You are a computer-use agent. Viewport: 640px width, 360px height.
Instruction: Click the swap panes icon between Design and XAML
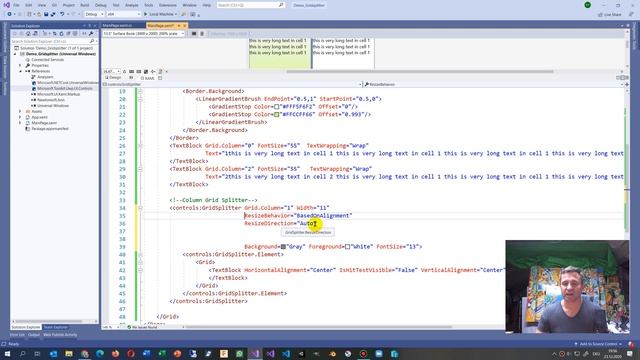tap(131, 78)
